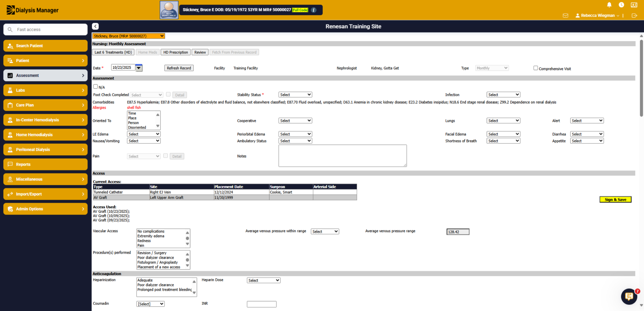Open the mail envelope icon
Viewport: 644px width, 311px height.
click(x=565, y=16)
